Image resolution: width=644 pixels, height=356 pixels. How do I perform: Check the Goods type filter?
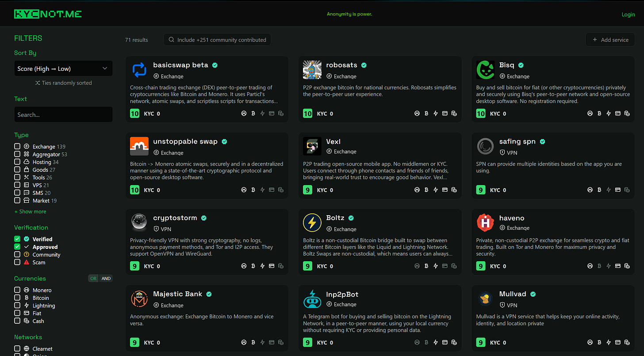(x=17, y=170)
